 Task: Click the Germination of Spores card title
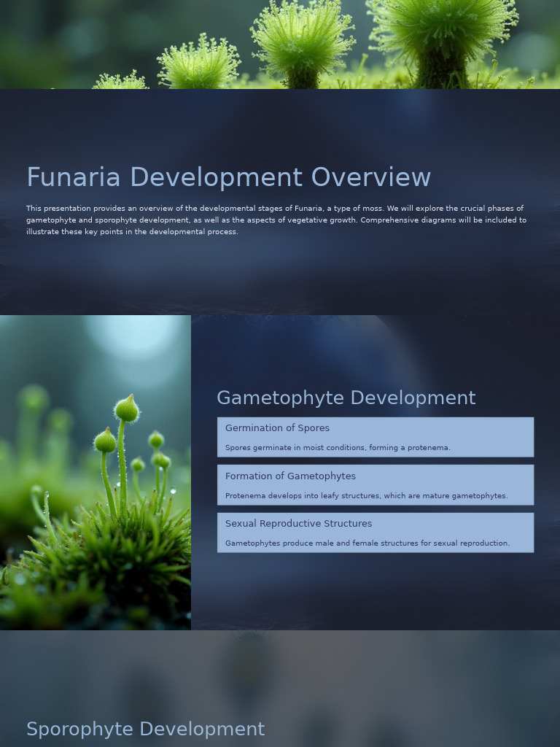277,427
